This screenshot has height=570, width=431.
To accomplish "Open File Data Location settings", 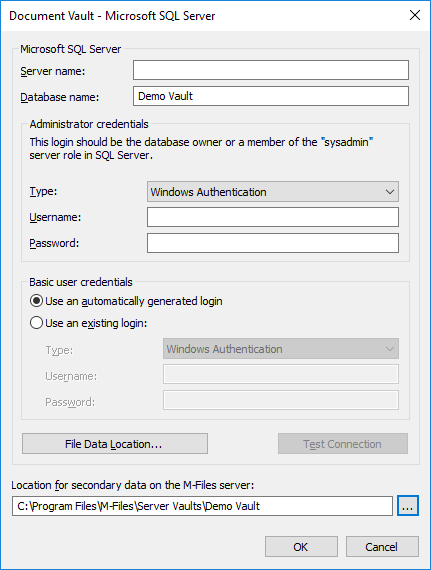I will 115,443.
